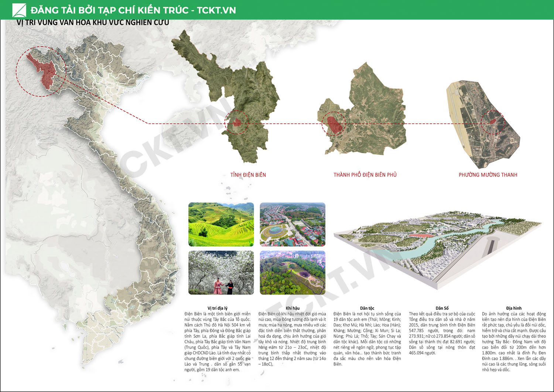Open the white blossom trees photo
Viewport: 554px width, 392px height.
point(221,273)
